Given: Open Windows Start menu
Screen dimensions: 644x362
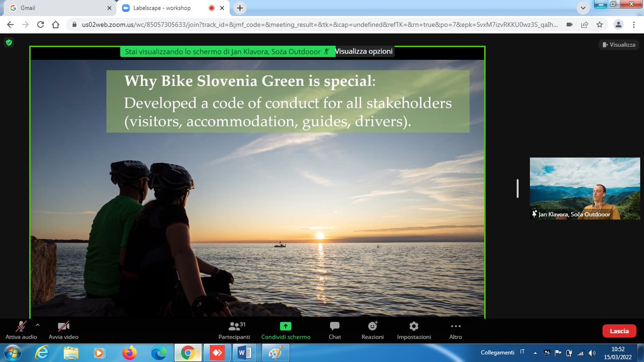Looking at the screenshot, I should tap(12, 352).
